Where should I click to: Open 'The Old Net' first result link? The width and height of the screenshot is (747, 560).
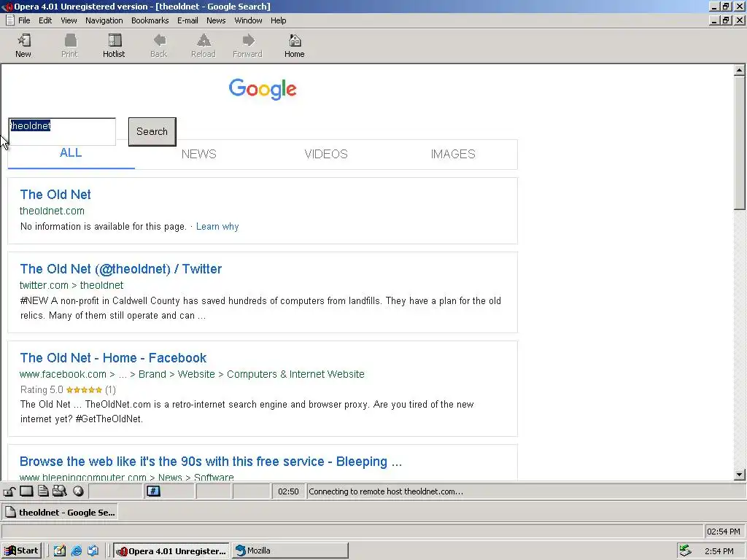[55, 194]
